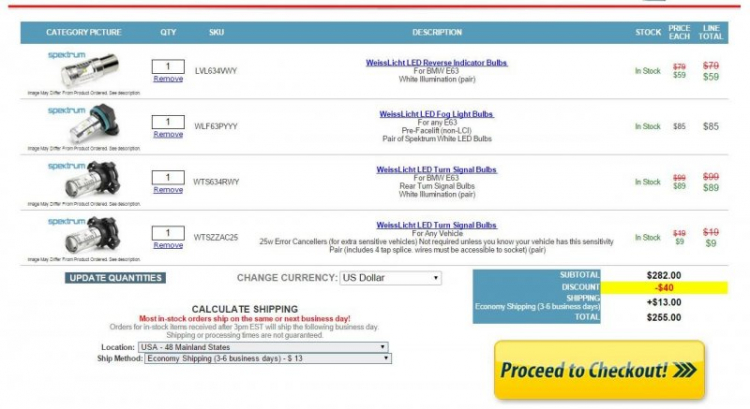Click the order total $255.00

pyautogui.click(x=664, y=318)
